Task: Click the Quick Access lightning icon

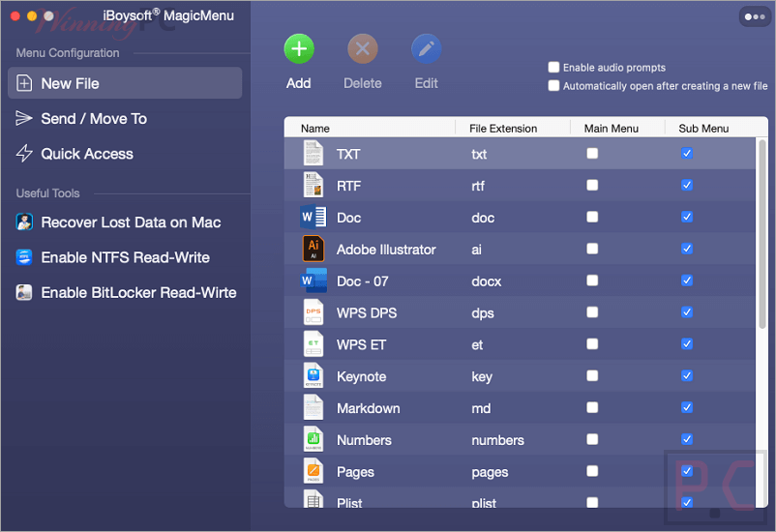Action: point(24,154)
